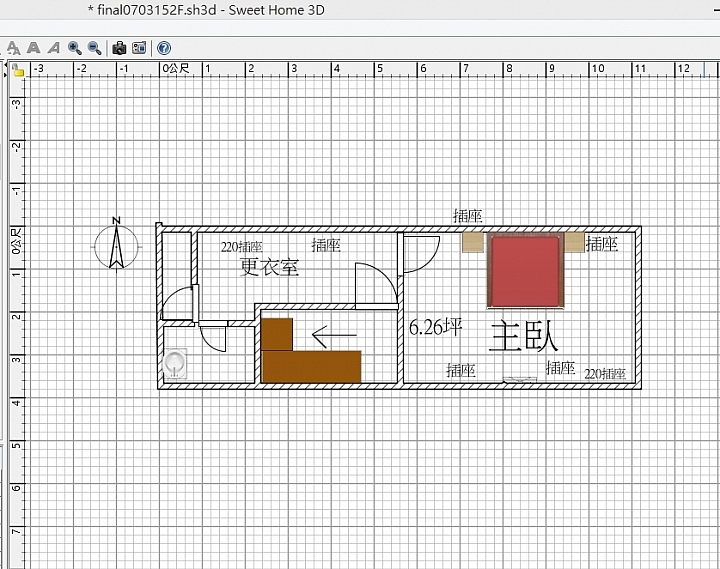Zoom in with the plus magnifier
The image size is (720, 569).
coord(74,48)
